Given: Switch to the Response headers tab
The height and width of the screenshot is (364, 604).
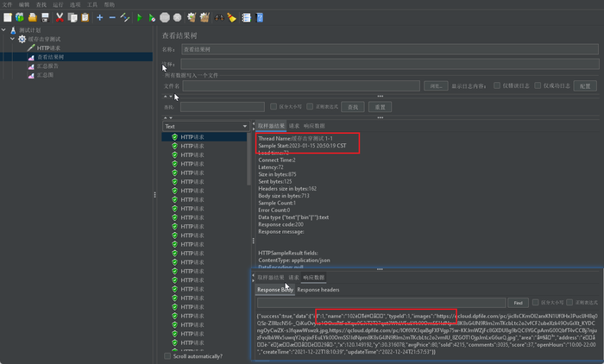Looking at the screenshot, I should [318, 290].
